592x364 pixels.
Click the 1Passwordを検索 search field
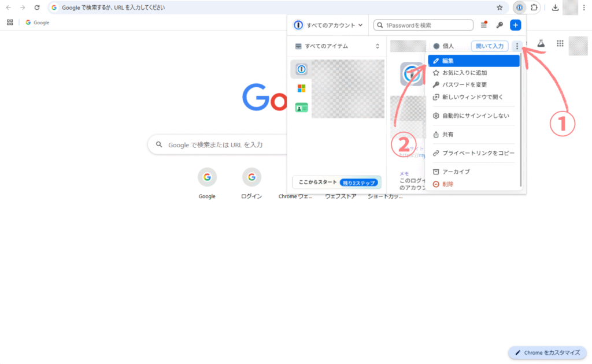click(x=423, y=25)
